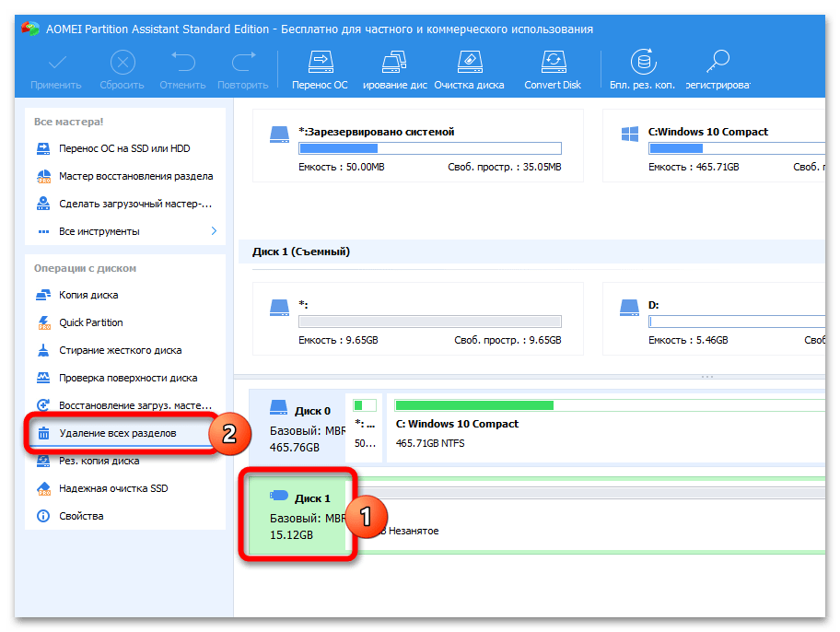840x632 pixels.
Task: Expand All Tools (Все инструменты) arrow
Action: (x=214, y=231)
